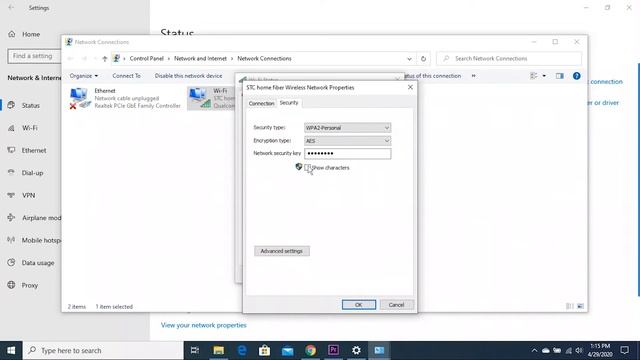Open the Security type dropdown

tap(347, 128)
